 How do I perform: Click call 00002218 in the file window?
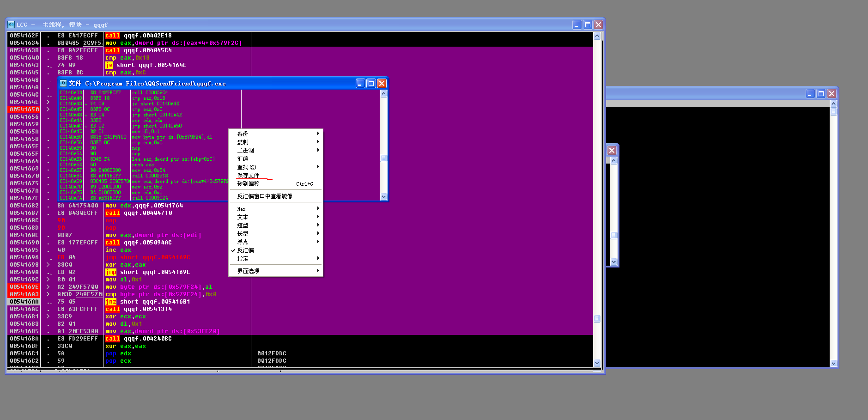[x=150, y=176]
